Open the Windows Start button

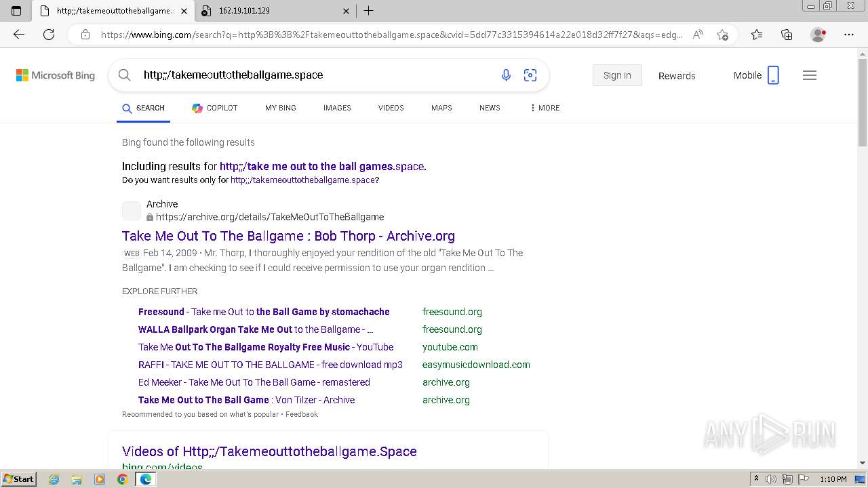coord(19,479)
